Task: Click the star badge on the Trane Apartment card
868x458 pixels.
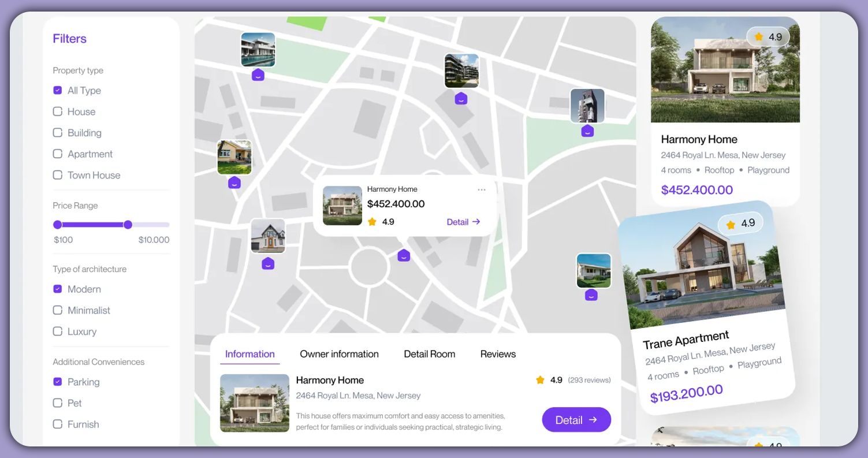Action: [x=742, y=224]
